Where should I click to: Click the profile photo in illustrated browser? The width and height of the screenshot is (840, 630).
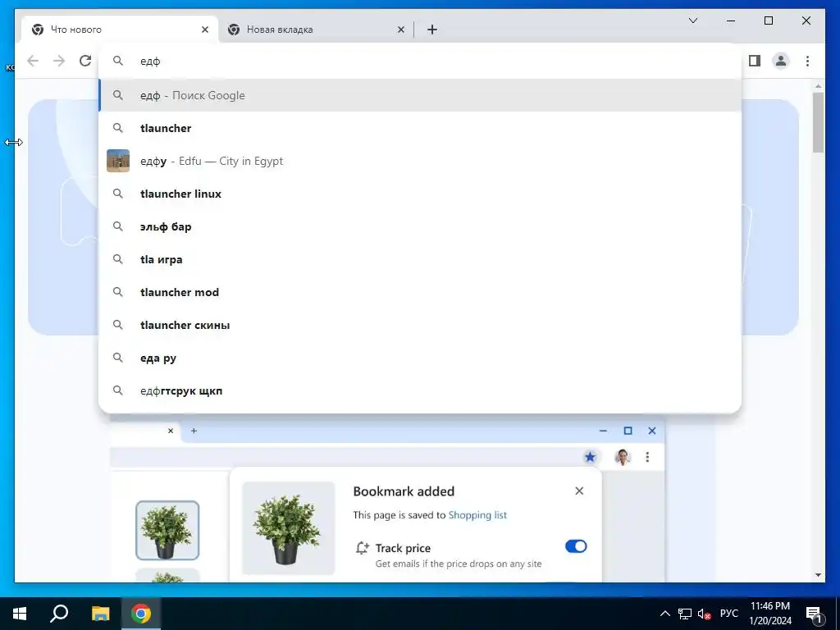pos(622,457)
